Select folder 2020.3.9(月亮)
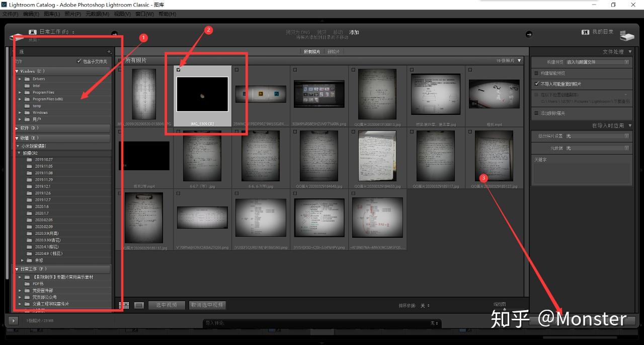This screenshot has height=345, width=644. (x=46, y=233)
